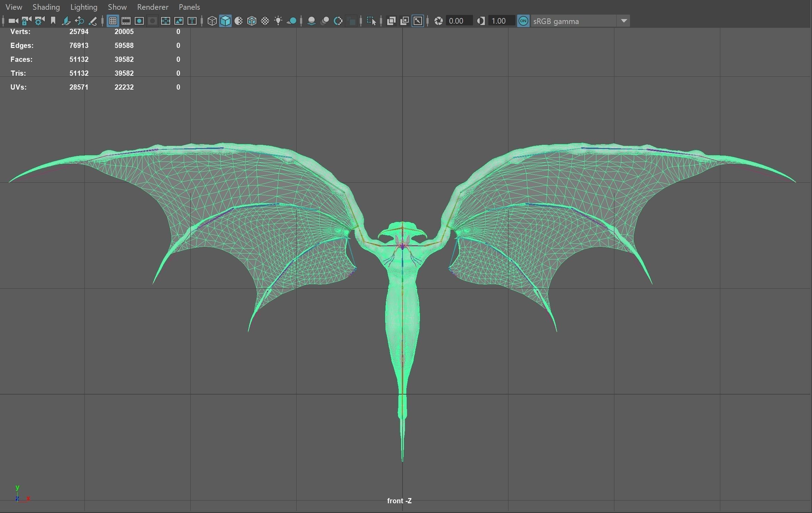Toggle the 2D Pan/Zoom icon
812x513 pixels.
80,21
